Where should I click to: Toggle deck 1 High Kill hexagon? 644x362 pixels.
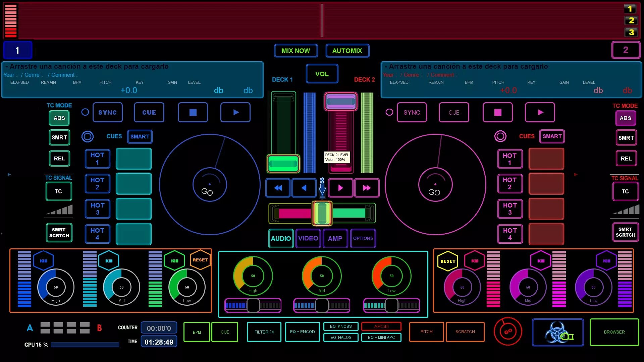pos(44,261)
